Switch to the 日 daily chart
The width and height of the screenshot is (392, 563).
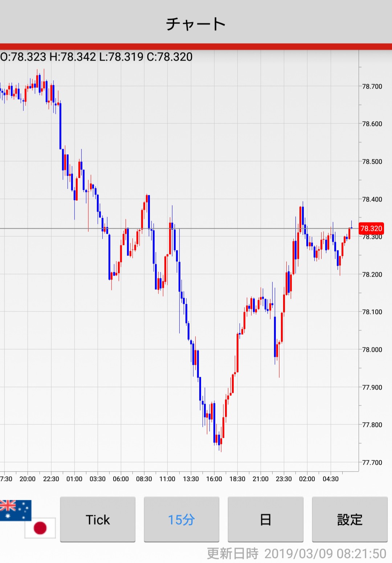click(x=265, y=519)
